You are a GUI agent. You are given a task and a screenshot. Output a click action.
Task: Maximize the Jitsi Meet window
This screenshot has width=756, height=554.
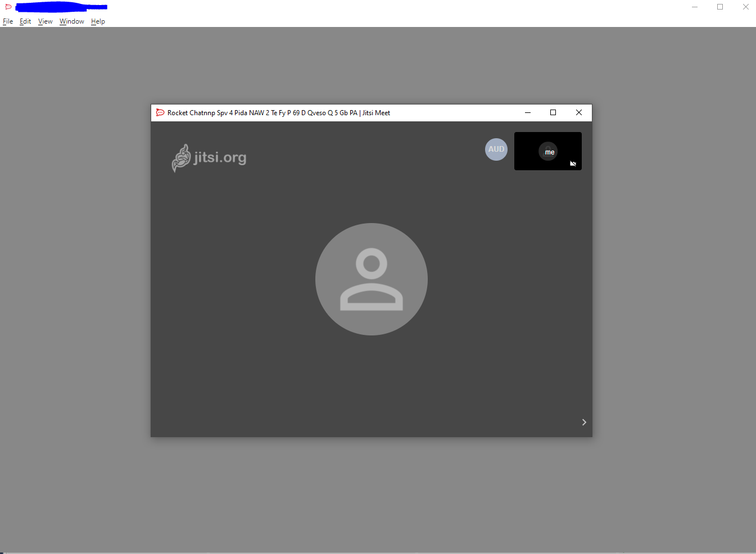point(553,112)
